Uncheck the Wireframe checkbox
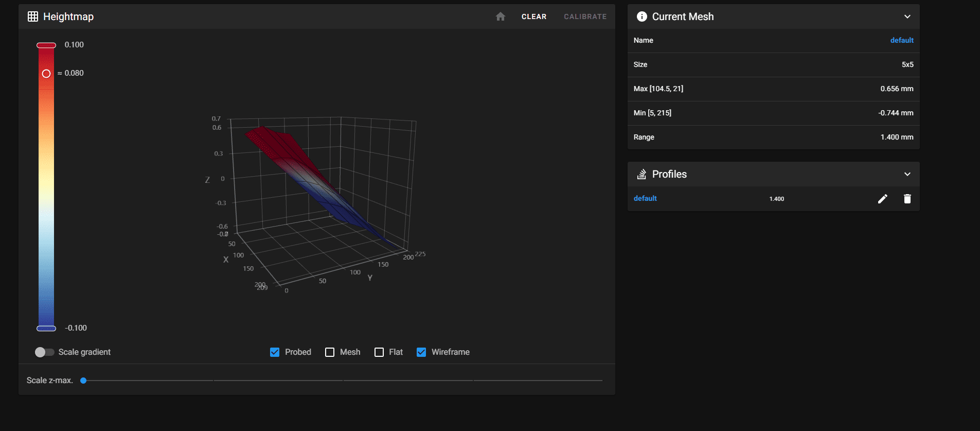Screen dimensions: 980x431 coord(421,352)
